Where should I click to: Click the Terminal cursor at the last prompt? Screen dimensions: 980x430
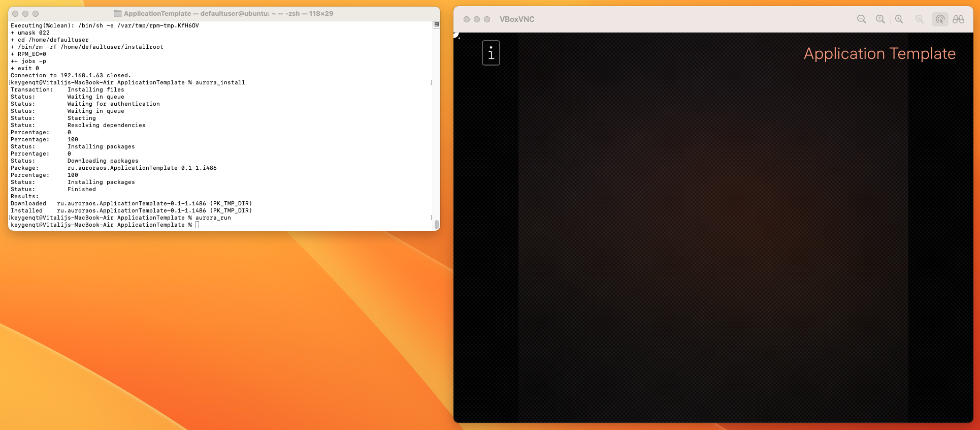click(x=198, y=225)
